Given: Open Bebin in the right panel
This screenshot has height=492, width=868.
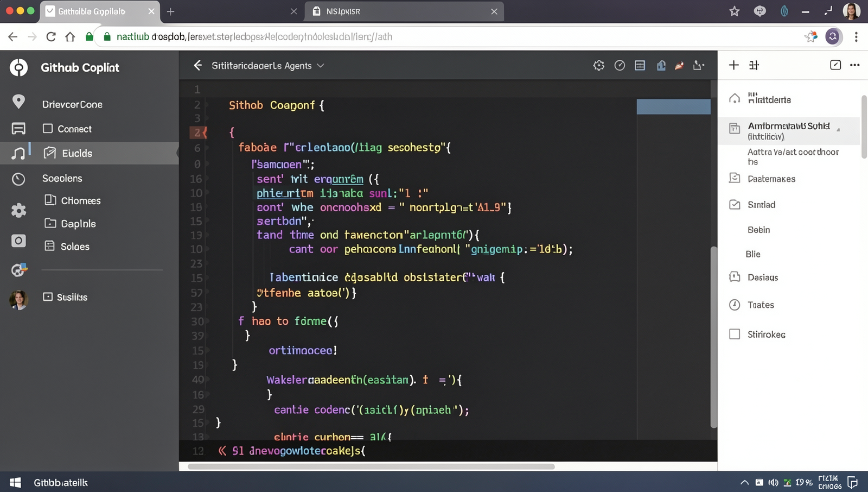Looking at the screenshot, I should tap(758, 230).
